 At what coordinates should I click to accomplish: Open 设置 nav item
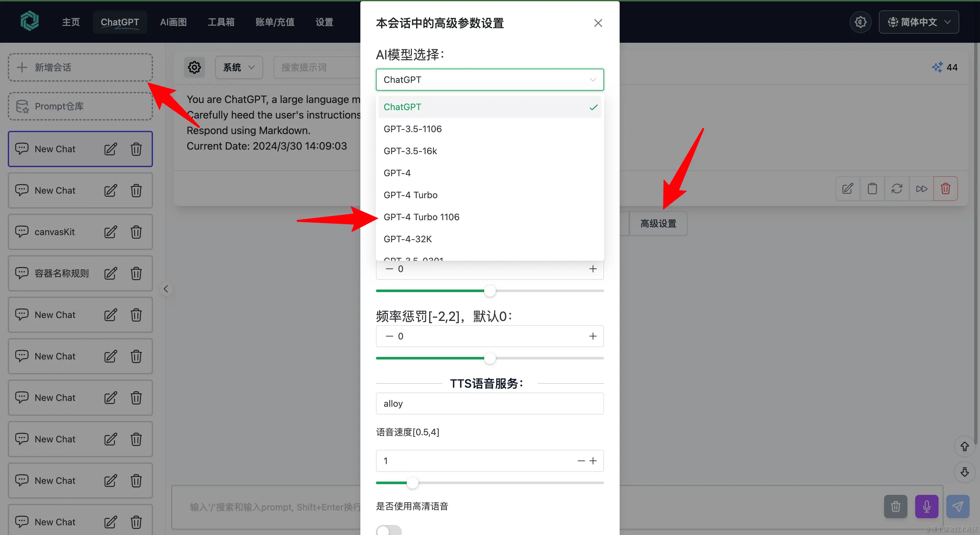click(324, 22)
